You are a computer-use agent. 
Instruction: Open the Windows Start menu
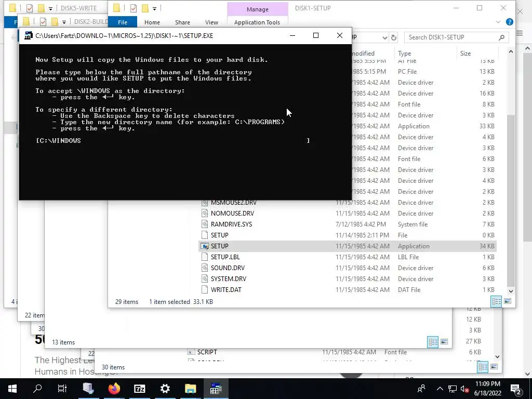[x=12, y=389]
